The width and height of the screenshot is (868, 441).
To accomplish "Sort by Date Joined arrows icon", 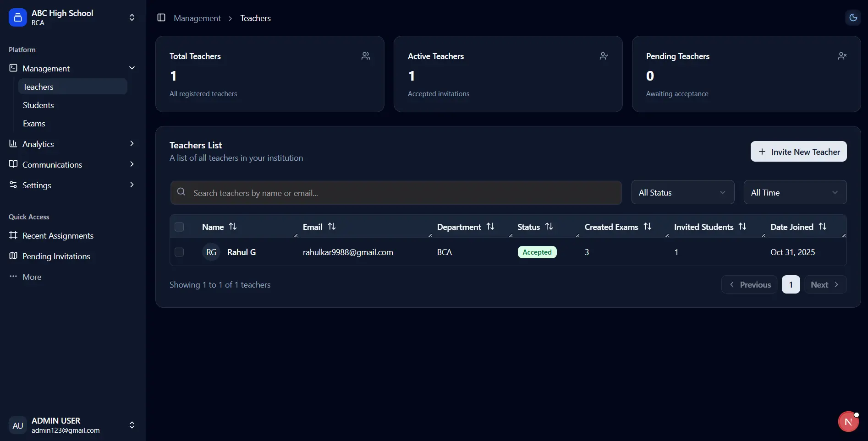I will (823, 227).
